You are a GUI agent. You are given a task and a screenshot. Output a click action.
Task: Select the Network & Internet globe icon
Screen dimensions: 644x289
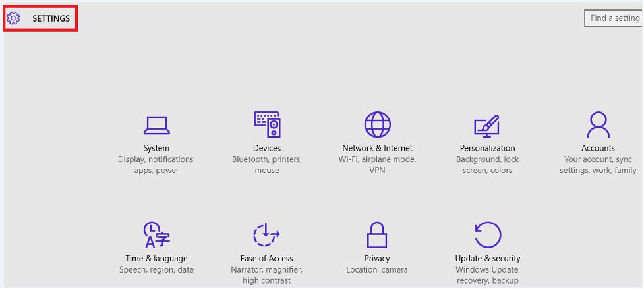coord(378,124)
